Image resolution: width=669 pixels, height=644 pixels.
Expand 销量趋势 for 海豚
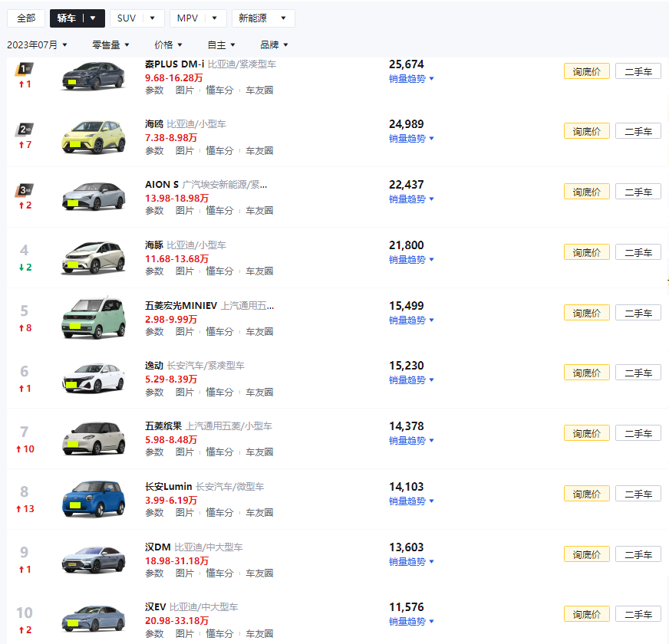coord(411,260)
